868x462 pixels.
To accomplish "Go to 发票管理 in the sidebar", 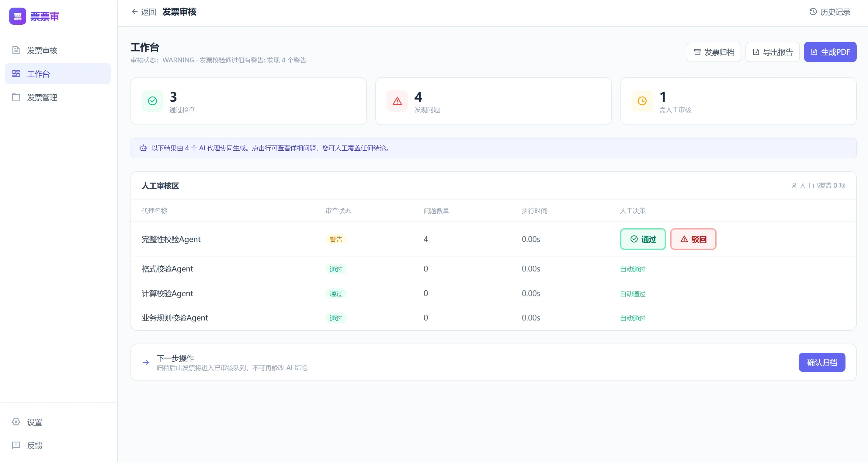I will pos(57,97).
